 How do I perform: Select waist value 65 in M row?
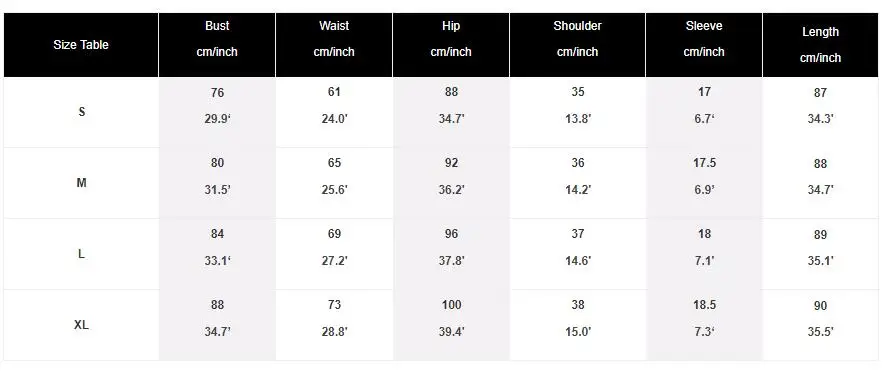click(x=334, y=163)
